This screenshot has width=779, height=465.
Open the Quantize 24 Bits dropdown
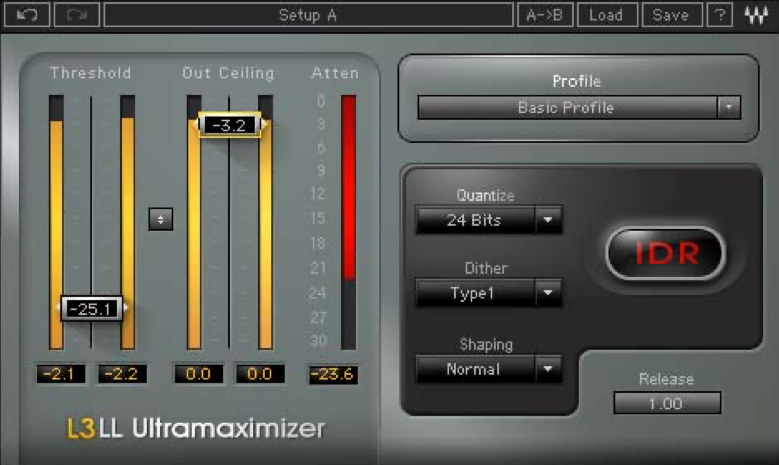click(489, 220)
